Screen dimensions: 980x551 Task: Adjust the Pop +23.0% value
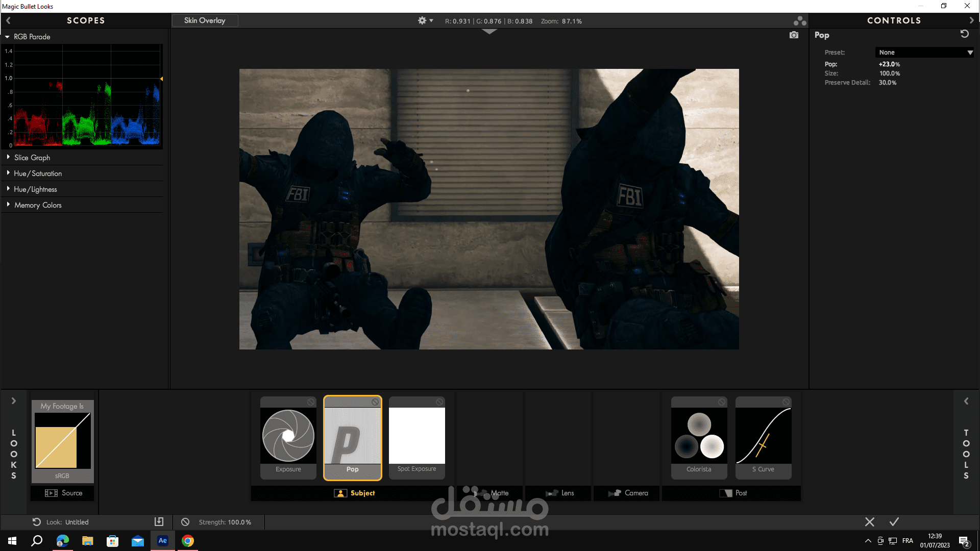click(889, 64)
